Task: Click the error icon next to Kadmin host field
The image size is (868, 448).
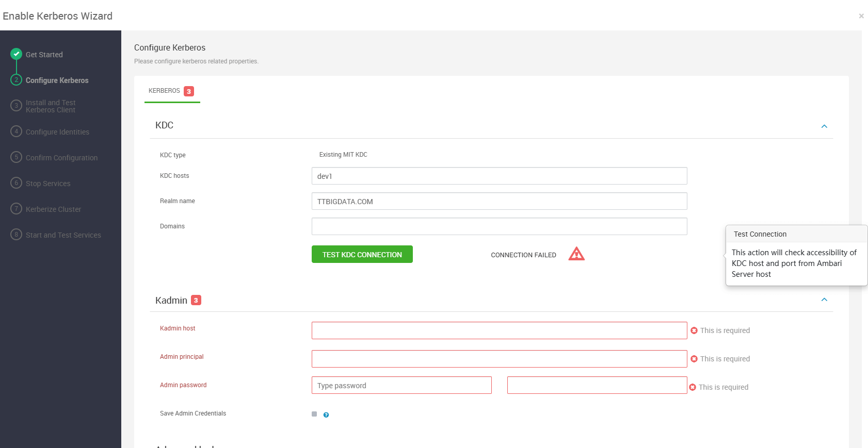Action: (694, 330)
